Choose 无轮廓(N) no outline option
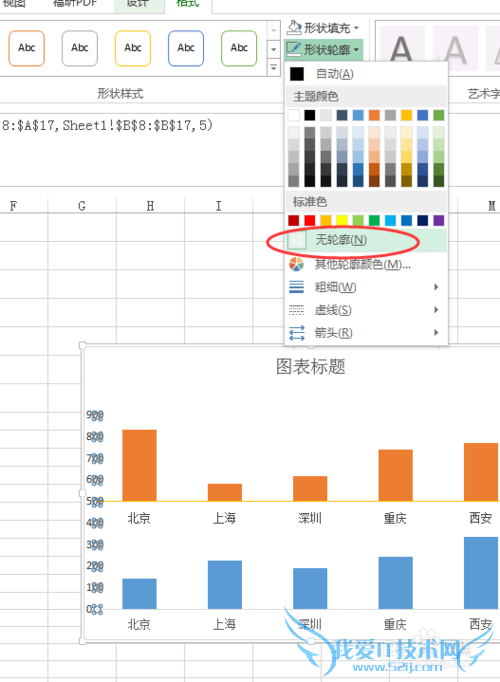This screenshot has width=500, height=682. pos(367,240)
